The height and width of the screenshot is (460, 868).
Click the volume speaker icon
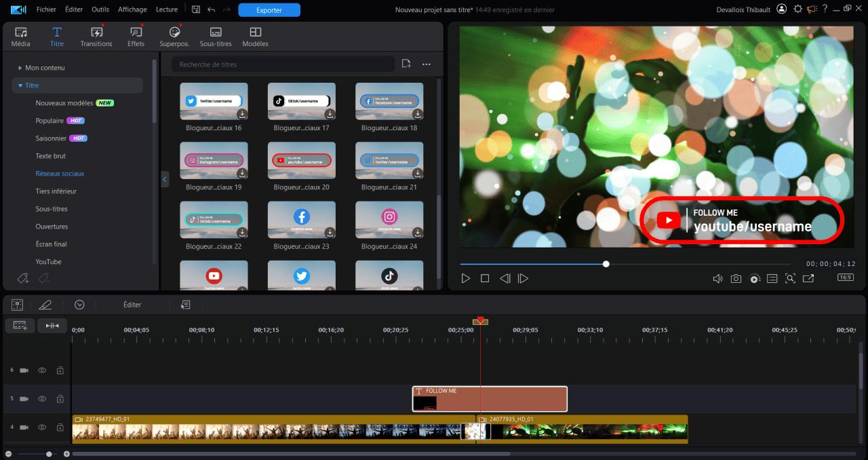(717, 278)
